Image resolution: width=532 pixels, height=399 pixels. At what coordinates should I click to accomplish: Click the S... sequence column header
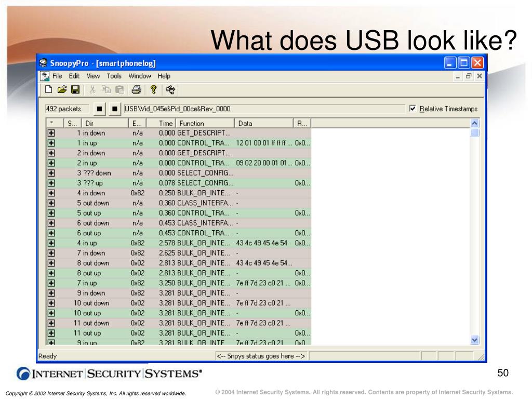(72, 123)
